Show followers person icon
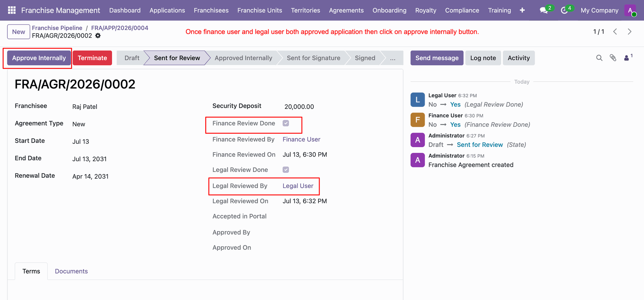This screenshot has width=644, height=300. [x=626, y=58]
